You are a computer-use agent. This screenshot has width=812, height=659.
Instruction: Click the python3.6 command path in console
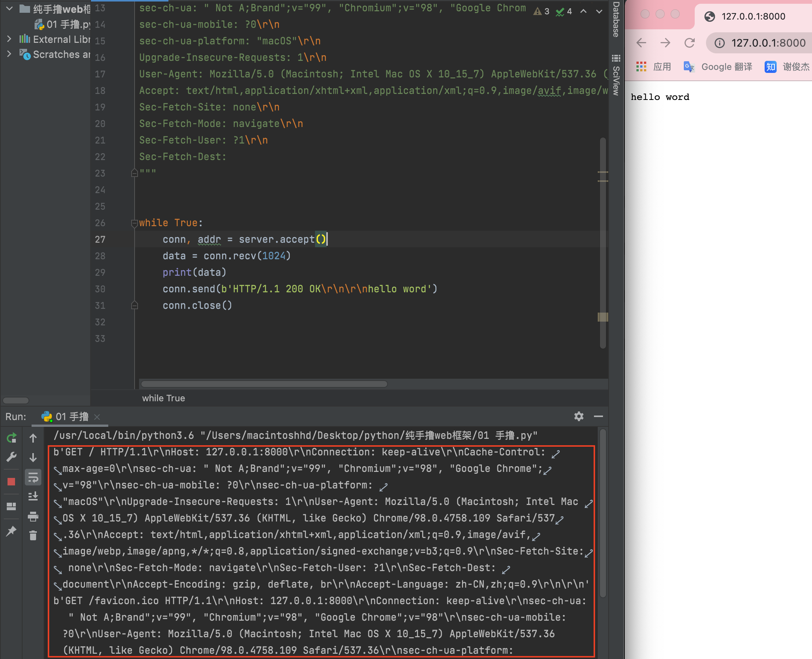coord(123,435)
